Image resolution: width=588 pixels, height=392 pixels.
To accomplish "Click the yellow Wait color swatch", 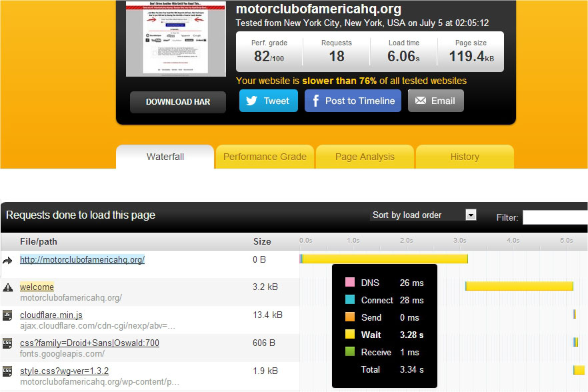I will 350,334.
